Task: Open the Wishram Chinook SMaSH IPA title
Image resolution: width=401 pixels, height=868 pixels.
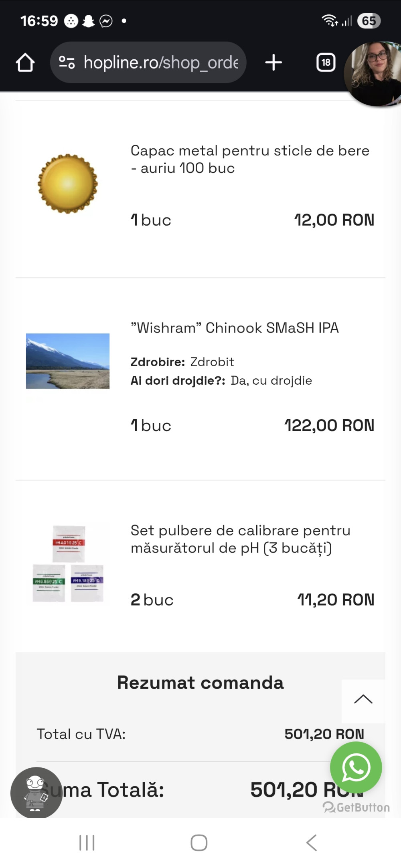Action: (x=235, y=328)
